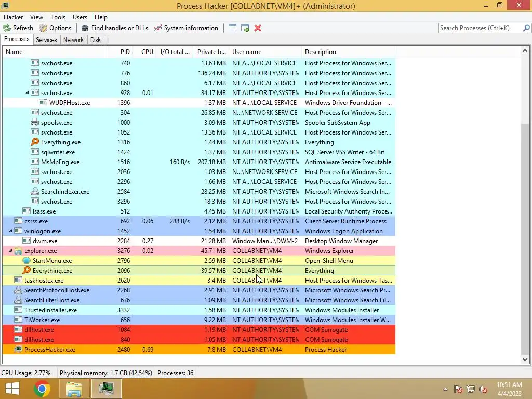Image resolution: width=532 pixels, height=399 pixels.
Task: Open the Windows Start button
Action: pyautogui.click(x=12, y=389)
